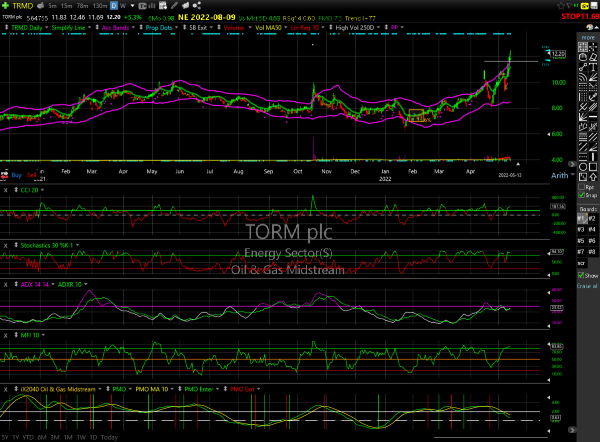The width and height of the screenshot is (600, 442).
Task: Open the Vol MA50 dropdown
Action: (285, 27)
